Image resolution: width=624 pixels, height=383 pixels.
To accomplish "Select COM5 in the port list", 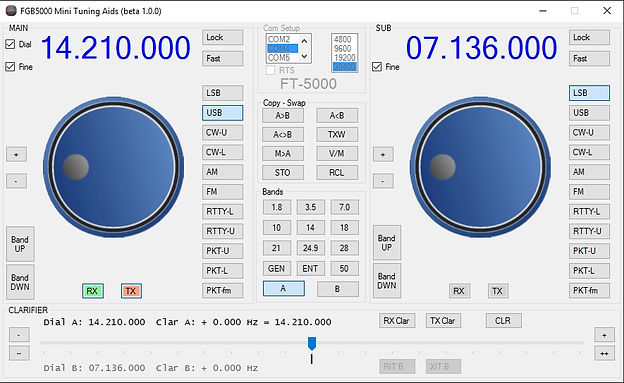I will pos(282,58).
